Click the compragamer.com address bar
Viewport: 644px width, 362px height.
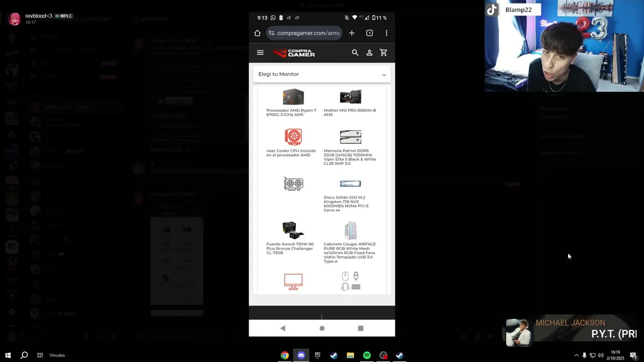point(304,33)
